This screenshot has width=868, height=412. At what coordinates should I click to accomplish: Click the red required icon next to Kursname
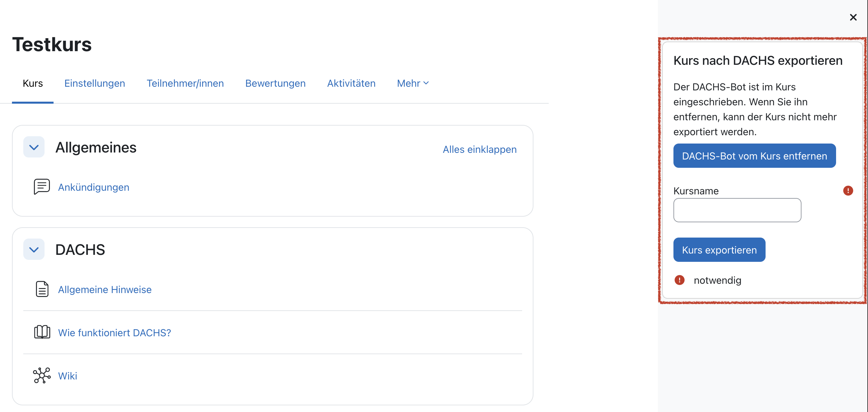point(848,190)
